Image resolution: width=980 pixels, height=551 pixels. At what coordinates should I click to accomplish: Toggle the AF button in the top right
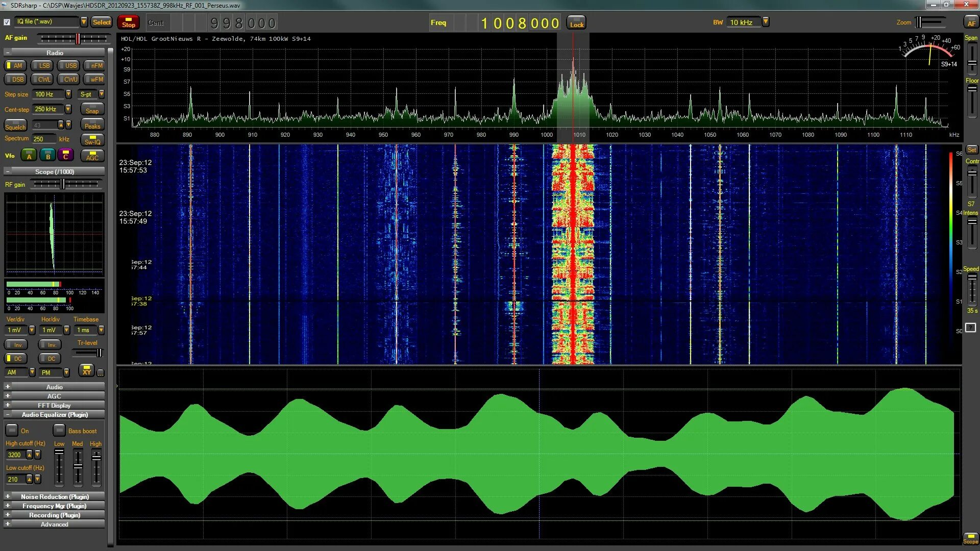tap(971, 22)
